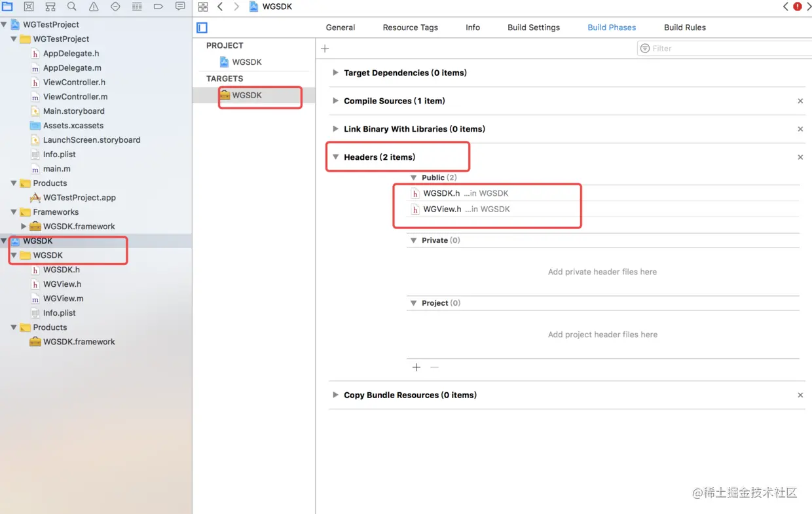Select the WGSDK target toolbox icon
812x514 pixels.
(225, 95)
